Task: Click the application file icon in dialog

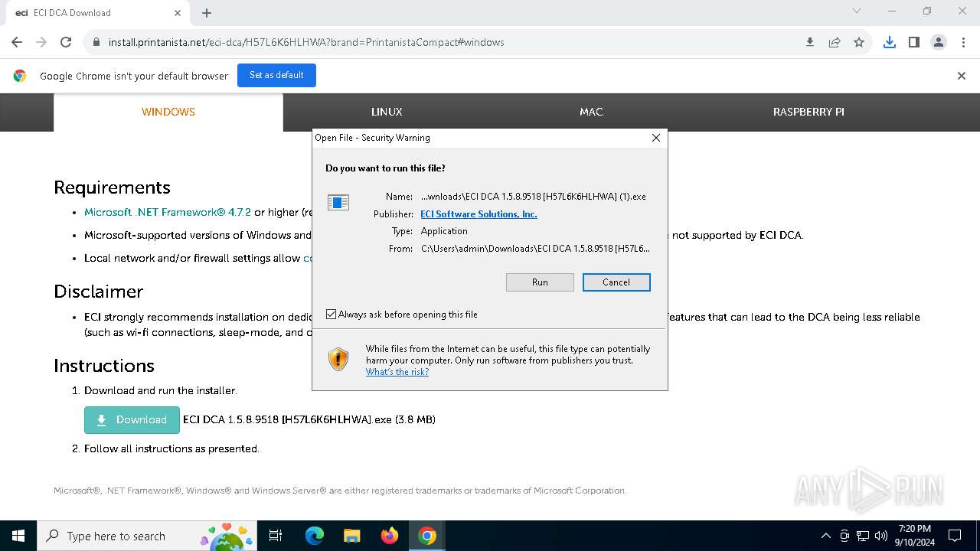Action: 338,203
